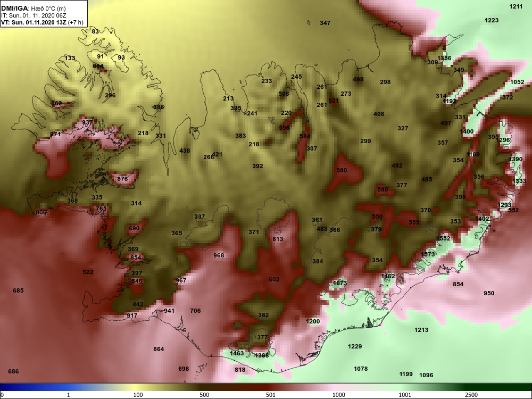Click the map value 846
This screenshot has height=399, width=532.
(137, 281)
